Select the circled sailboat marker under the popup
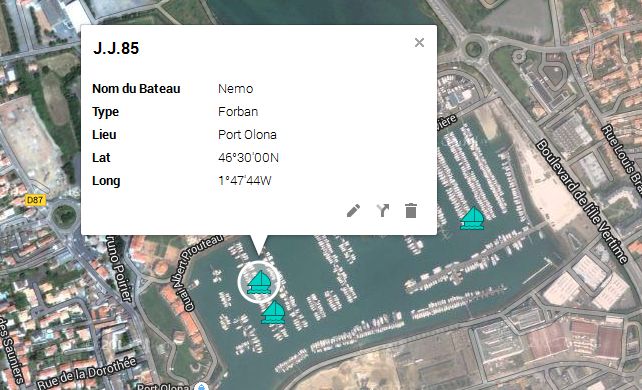642x390 pixels. (259, 282)
